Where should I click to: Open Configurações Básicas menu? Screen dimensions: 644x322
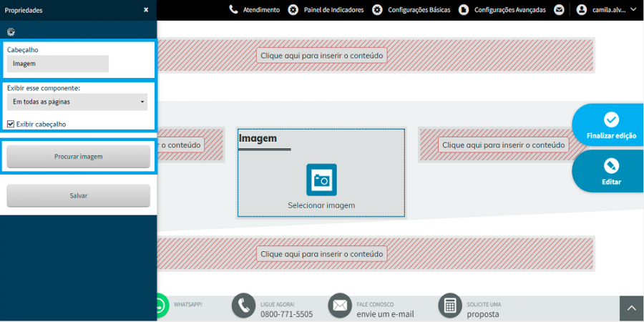(411, 10)
